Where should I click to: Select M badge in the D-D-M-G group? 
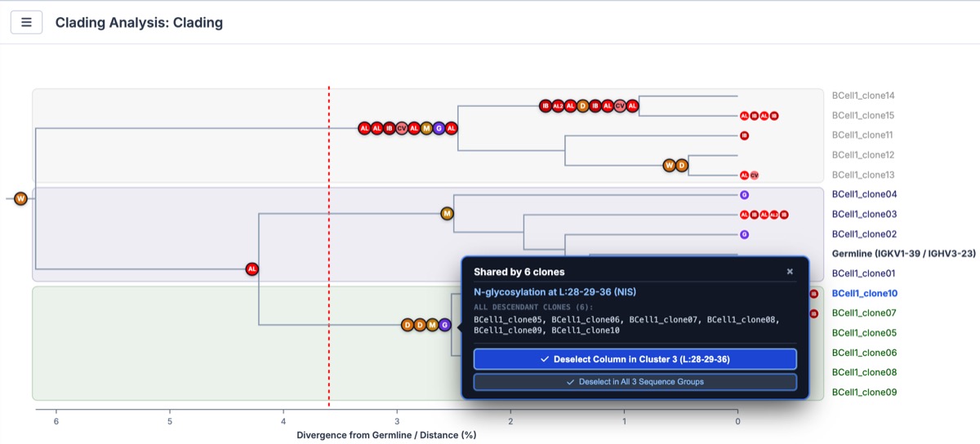point(432,325)
